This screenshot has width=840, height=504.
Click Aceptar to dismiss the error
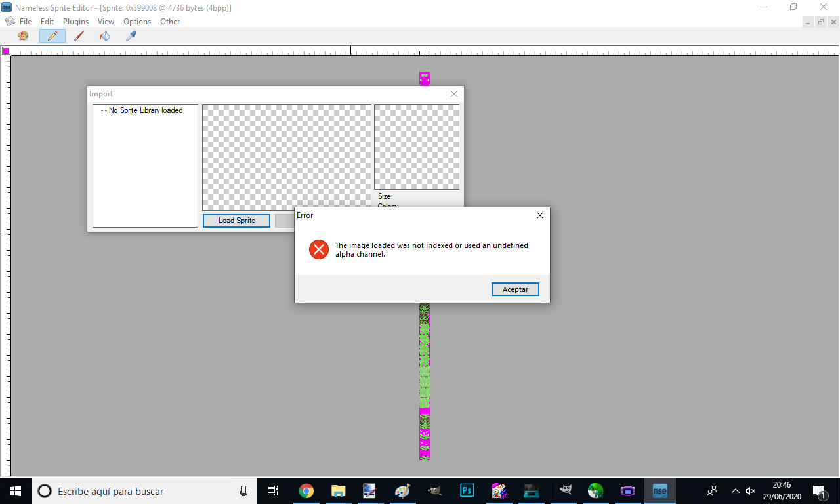(x=515, y=289)
